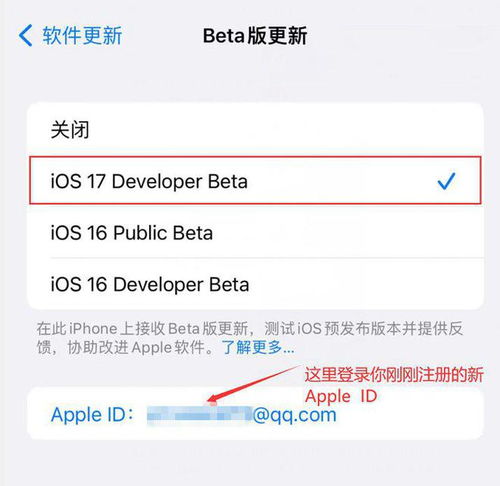This screenshot has height=486, width=500.
Task: Tap the word Beta in iOS 17 row
Action: coord(228,182)
